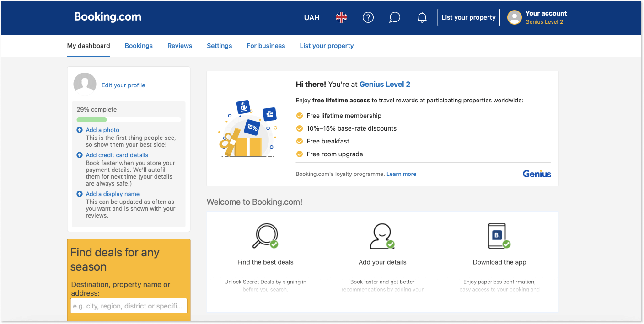Click the tablet Download the app icon

tap(499, 236)
